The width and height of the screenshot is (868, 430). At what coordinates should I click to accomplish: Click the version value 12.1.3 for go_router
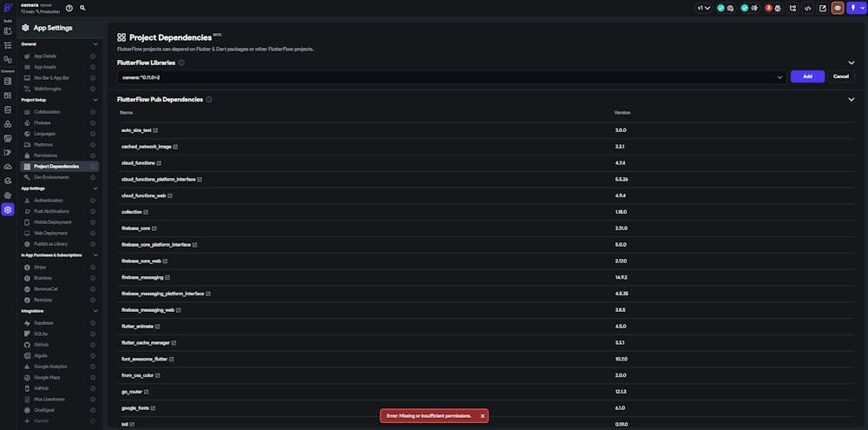tap(620, 392)
